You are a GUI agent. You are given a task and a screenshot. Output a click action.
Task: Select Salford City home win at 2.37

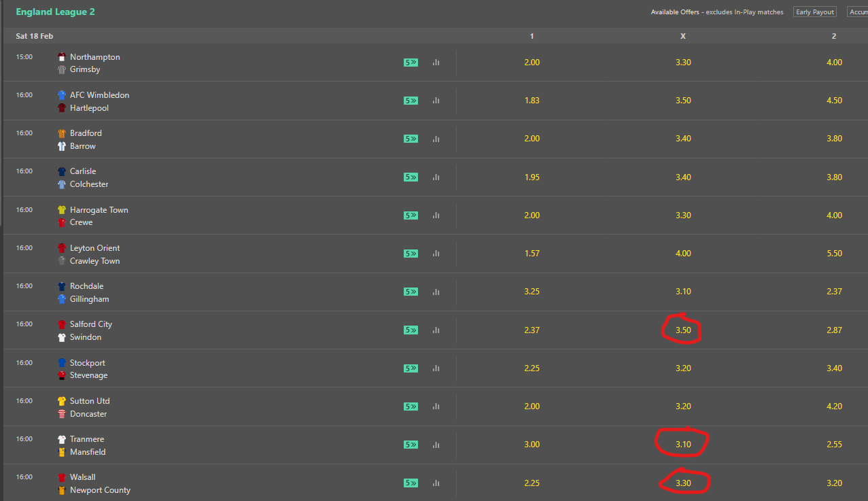coord(532,330)
